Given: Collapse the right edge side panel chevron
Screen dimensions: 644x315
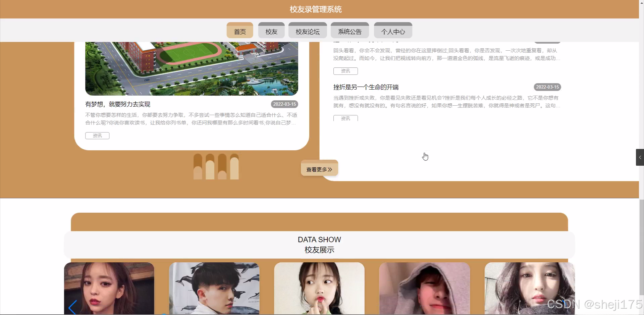Looking at the screenshot, I should 640,157.
